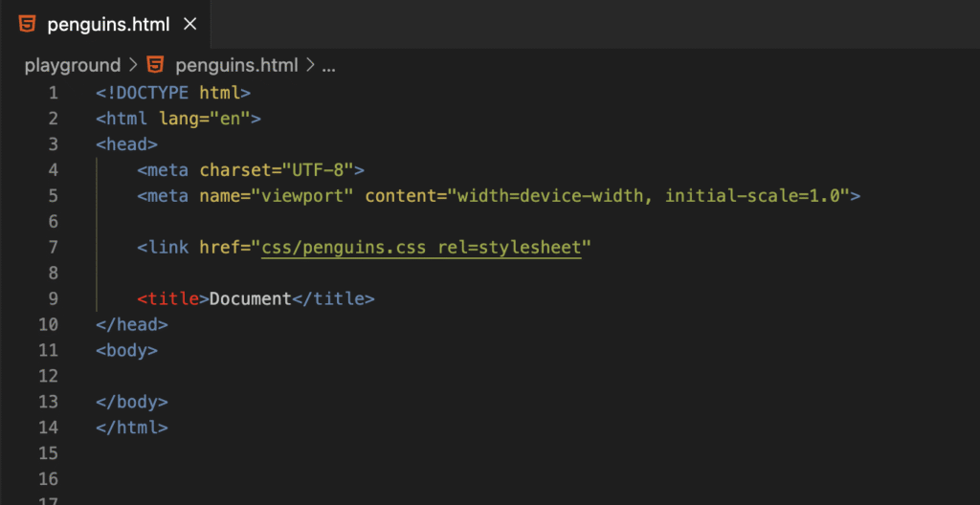Place cursor in the UTF-8 charset value
980x505 pixels.
coord(318,170)
